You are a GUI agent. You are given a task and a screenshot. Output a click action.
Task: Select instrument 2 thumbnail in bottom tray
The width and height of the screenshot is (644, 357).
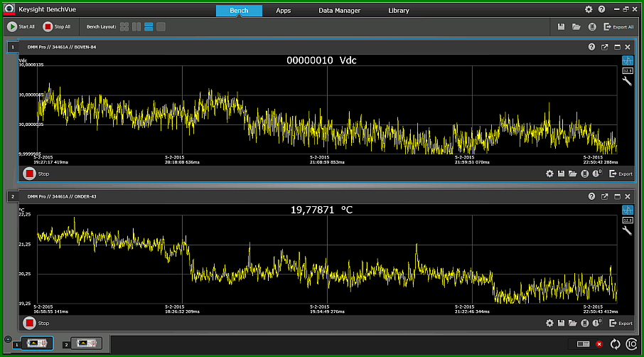click(x=86, y=343)
